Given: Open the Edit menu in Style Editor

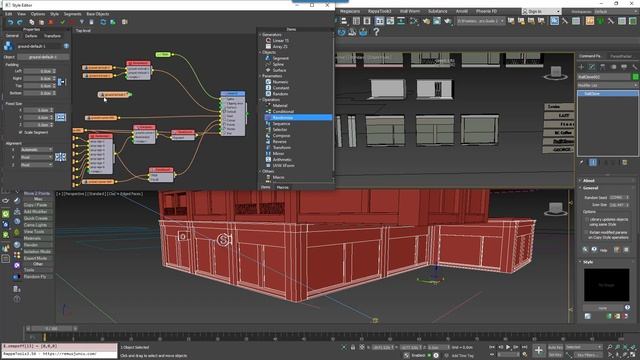Looking at the screenshot, I should [8, 14].
